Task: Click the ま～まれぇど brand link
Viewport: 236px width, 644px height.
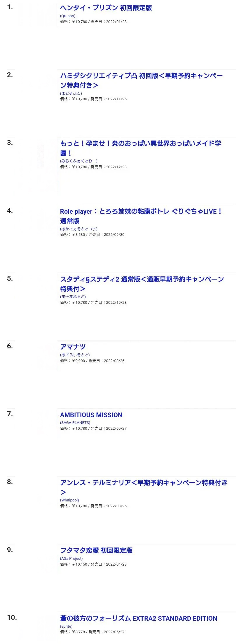Action: coord(73,296)
